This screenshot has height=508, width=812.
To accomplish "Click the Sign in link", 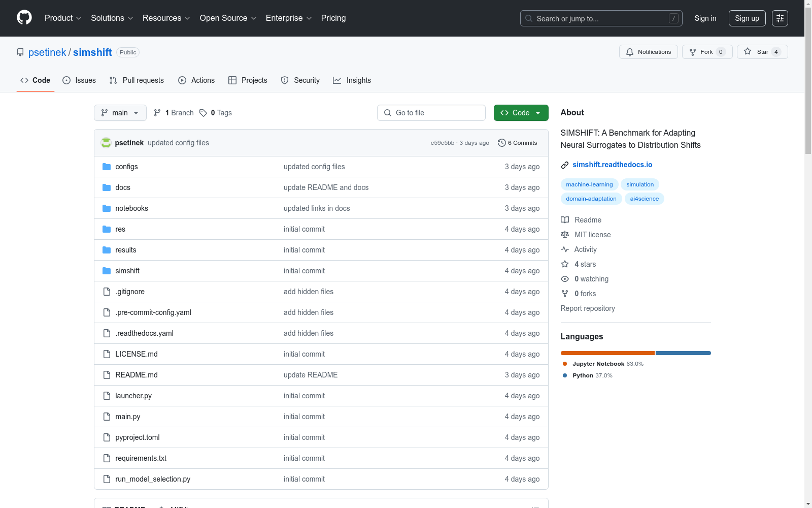I will coord(705,18).
